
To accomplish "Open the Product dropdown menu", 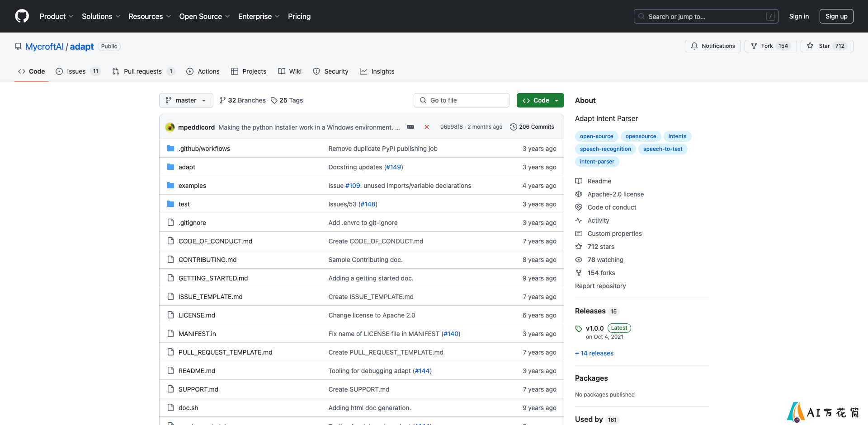I will tap(57, 16).
